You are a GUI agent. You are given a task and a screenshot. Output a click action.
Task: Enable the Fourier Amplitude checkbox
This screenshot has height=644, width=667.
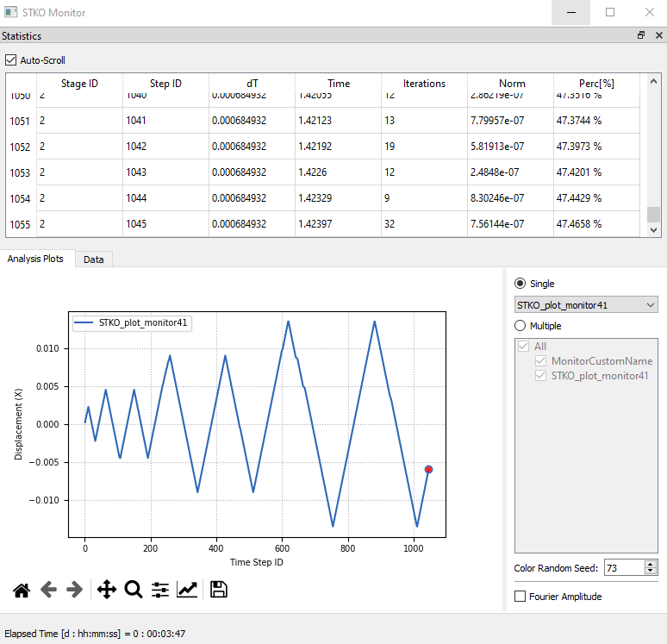click(x=520, y=597)
